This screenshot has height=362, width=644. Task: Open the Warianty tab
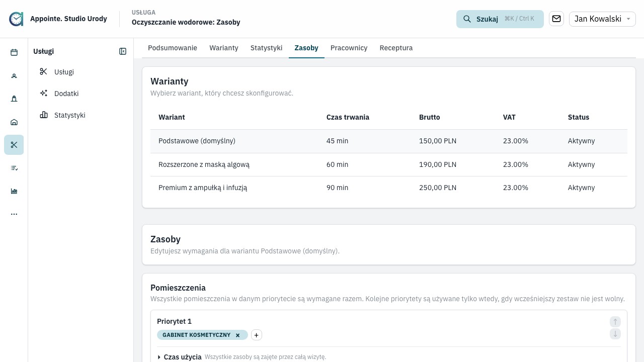(x=224, y=48)
